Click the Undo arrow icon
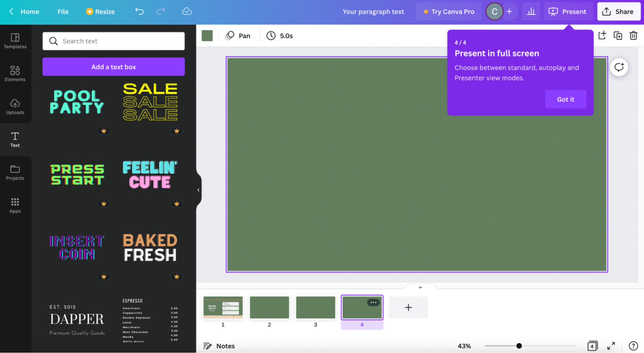The image size is (644, 353). [139, 11]
